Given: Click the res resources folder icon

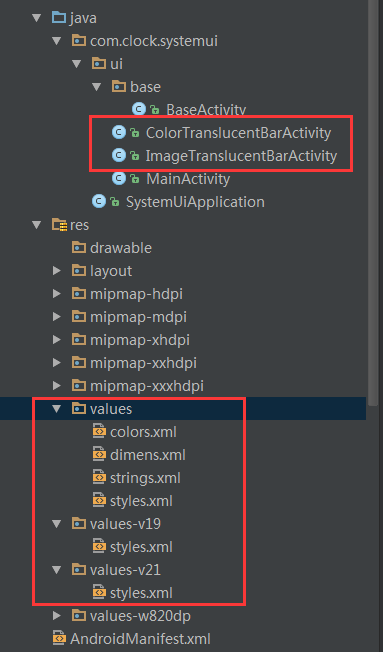Looking at the screenshot, I should point(59,225).
